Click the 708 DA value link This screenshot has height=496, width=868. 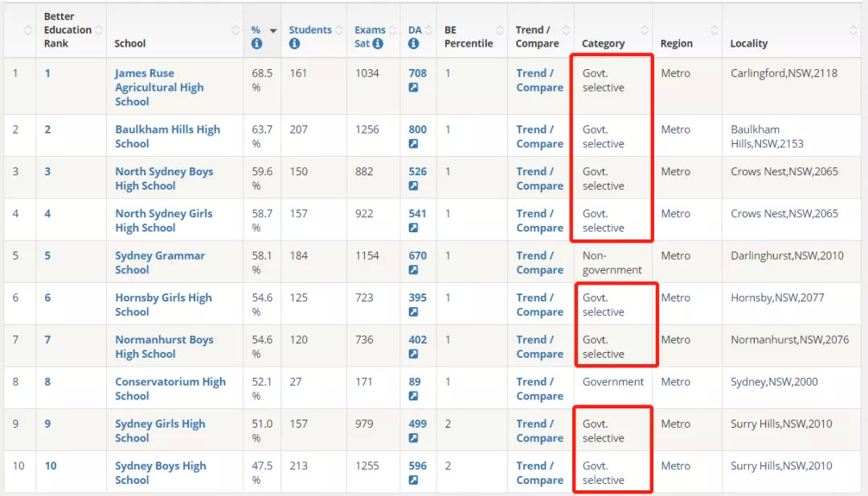click(417, 73)
